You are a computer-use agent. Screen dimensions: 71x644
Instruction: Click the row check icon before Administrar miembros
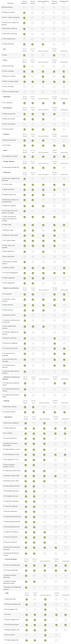pos(2,28)
